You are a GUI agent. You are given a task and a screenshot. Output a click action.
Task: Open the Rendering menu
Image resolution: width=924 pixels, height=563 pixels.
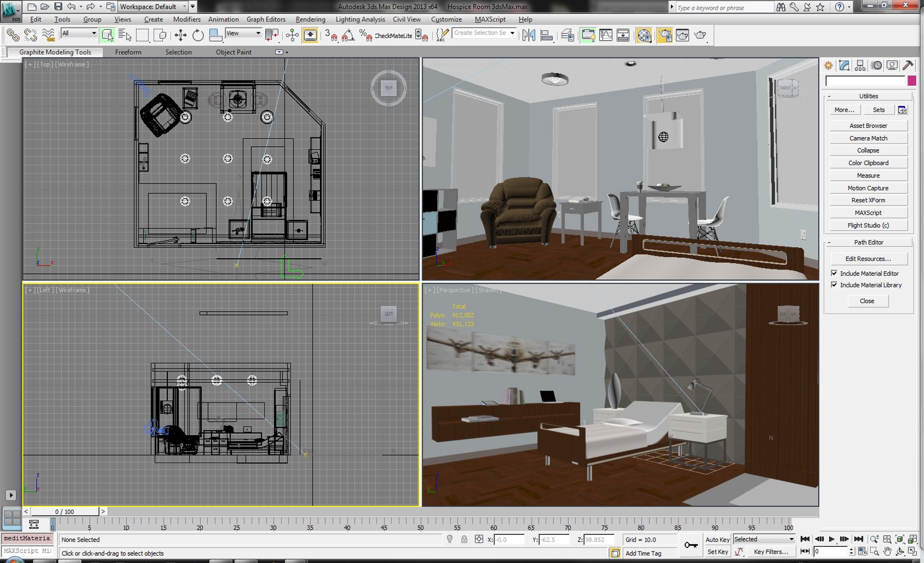tap(310, 19)
